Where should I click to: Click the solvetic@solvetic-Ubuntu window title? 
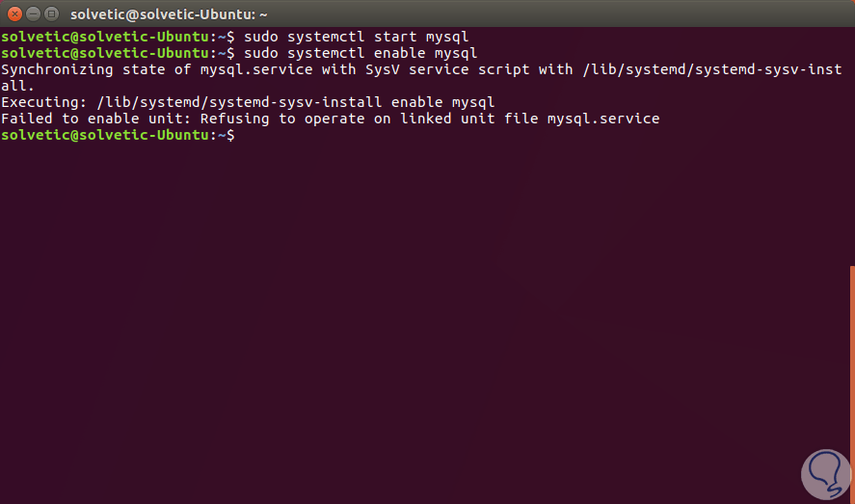(169, 13)
